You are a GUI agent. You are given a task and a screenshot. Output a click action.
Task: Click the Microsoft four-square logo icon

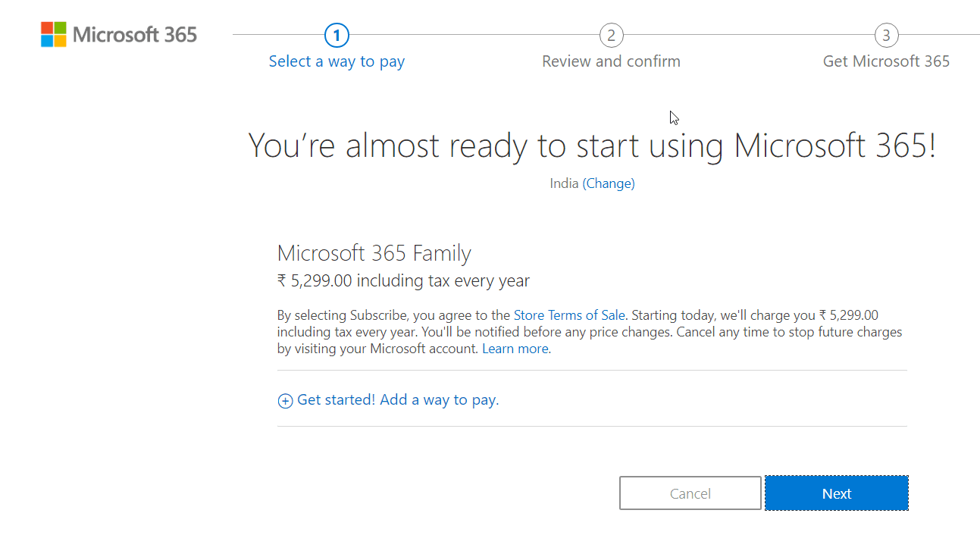pos(53,35)
